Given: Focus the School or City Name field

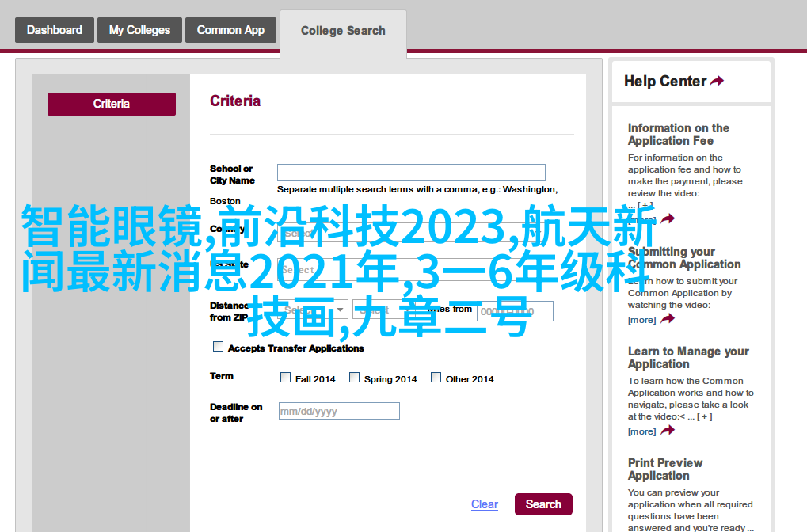Looking at the screenshot, I should pyautogui.click(x=411, y=173).
